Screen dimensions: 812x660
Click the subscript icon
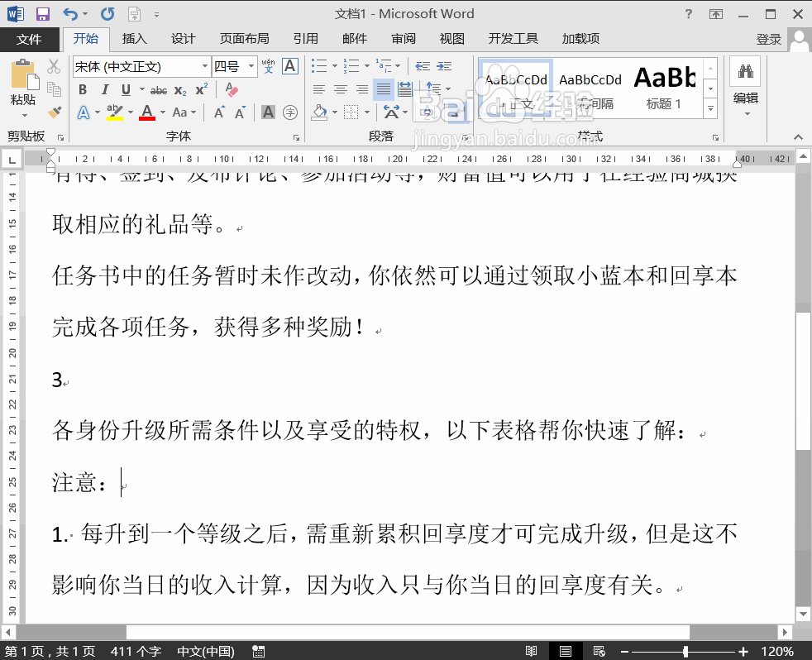tap(179, 90)
